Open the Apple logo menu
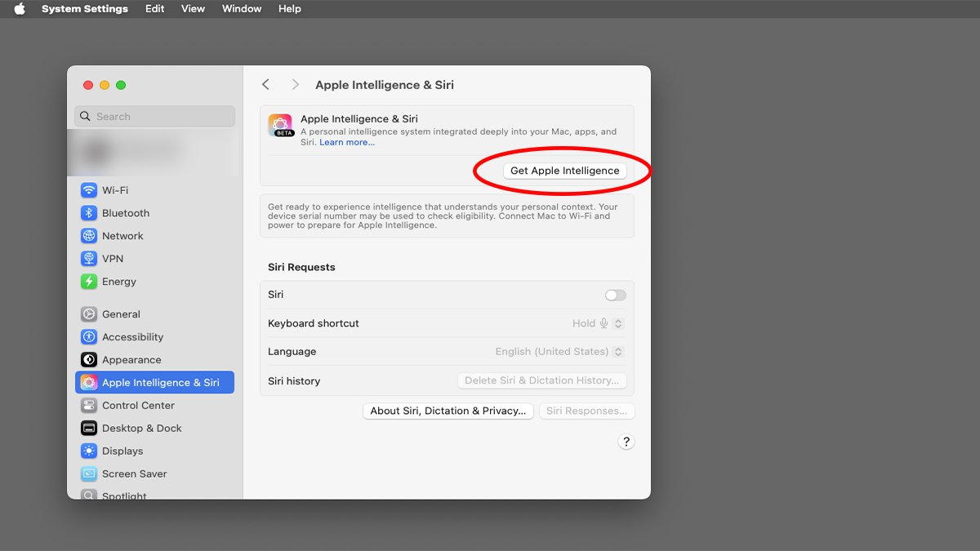 point(20,9)
